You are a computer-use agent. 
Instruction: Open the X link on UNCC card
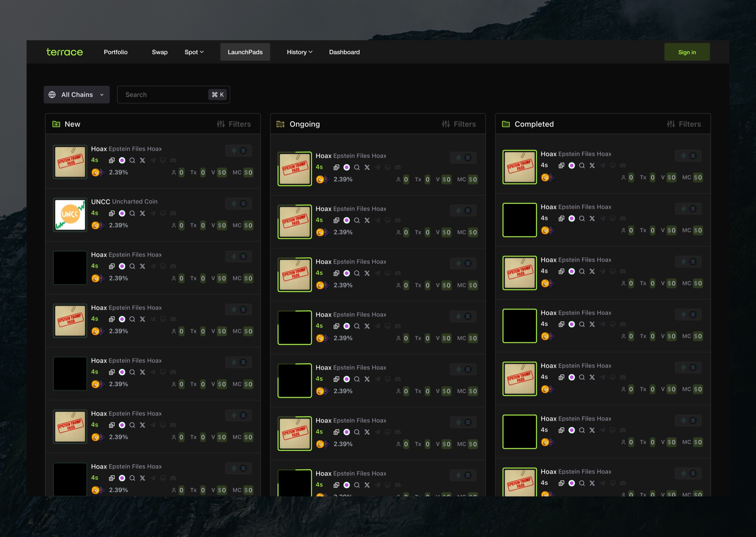143,213
